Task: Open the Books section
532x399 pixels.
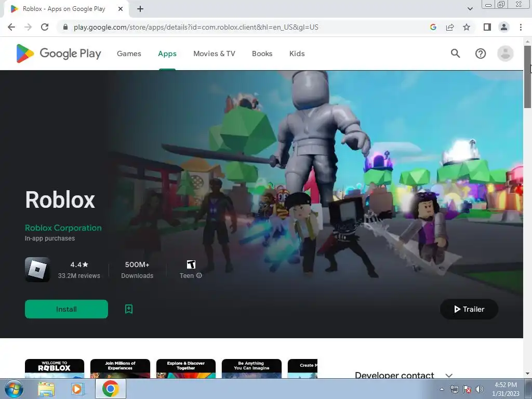Action: coord(262,54)
